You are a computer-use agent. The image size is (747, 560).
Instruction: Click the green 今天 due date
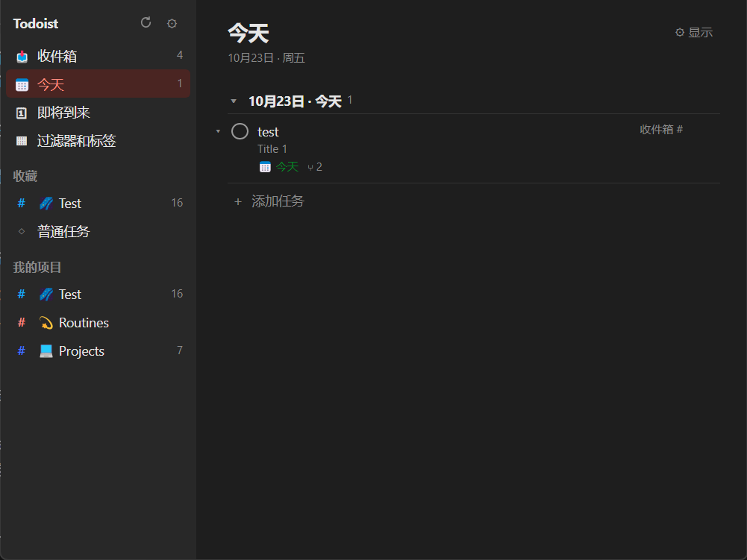[287, 167]
